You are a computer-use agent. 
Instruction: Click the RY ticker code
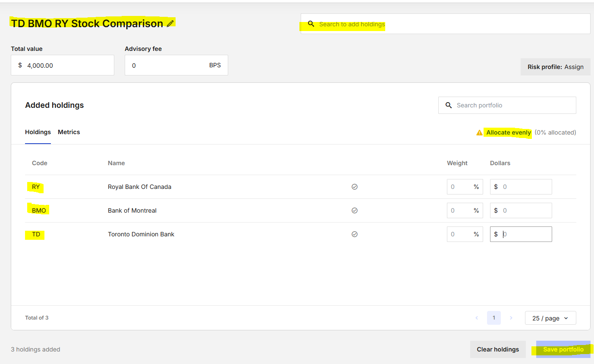36,187
